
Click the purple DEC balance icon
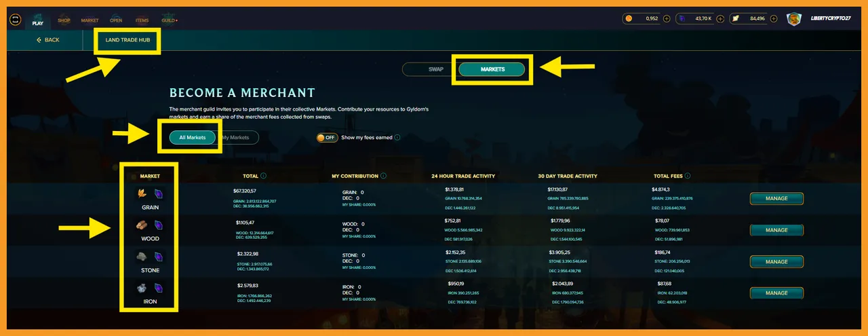click(682, 19)
